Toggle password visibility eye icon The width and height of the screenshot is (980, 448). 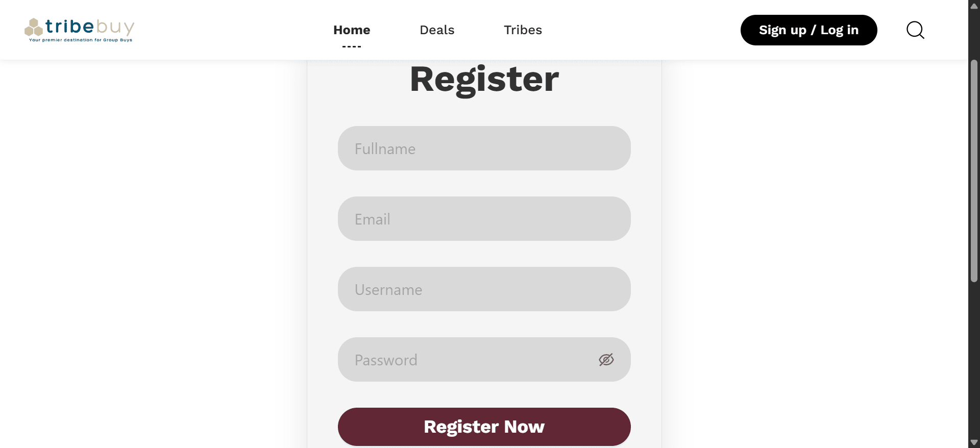point(606,360)
